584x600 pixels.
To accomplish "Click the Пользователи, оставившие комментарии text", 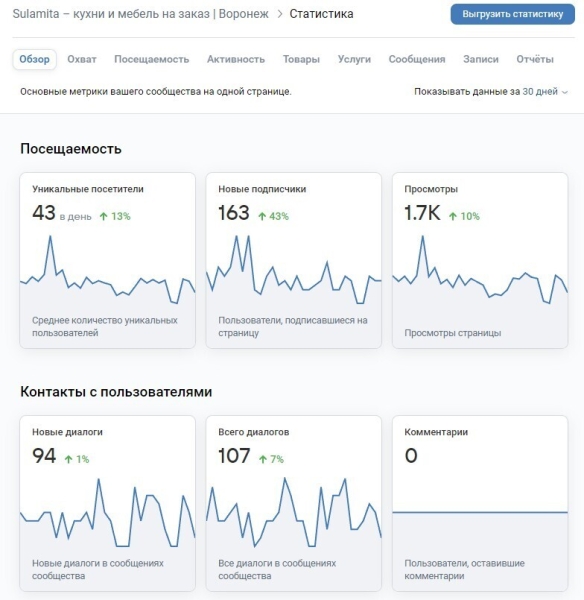I will click(x=465, y=569).
